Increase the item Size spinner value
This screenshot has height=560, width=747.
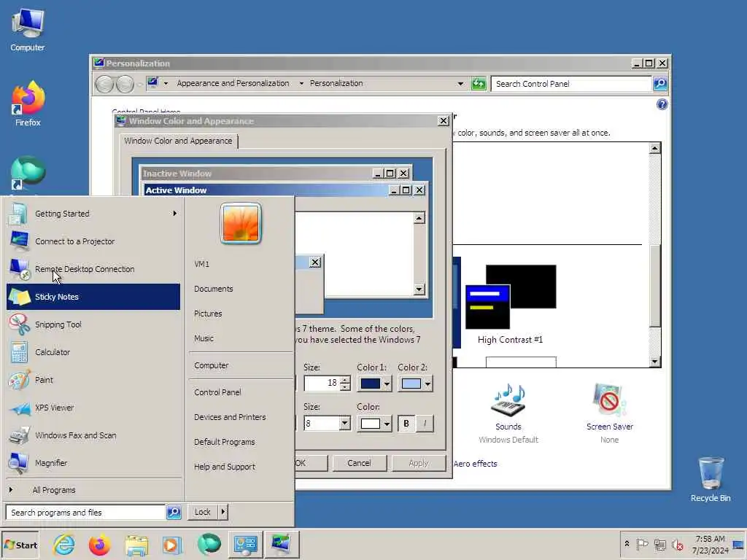(x=345, y=379)
